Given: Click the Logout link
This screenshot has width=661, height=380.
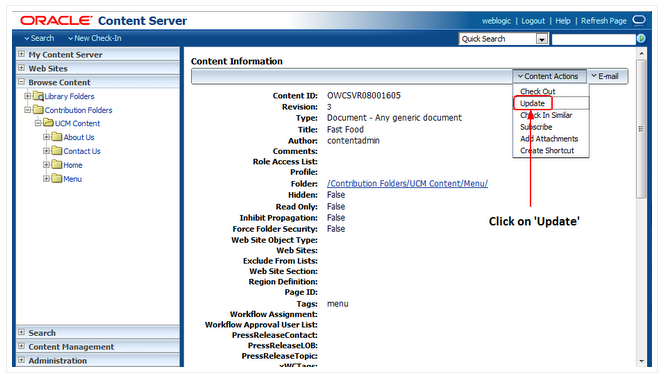Looking at the screenshot, I should (533, 21).
